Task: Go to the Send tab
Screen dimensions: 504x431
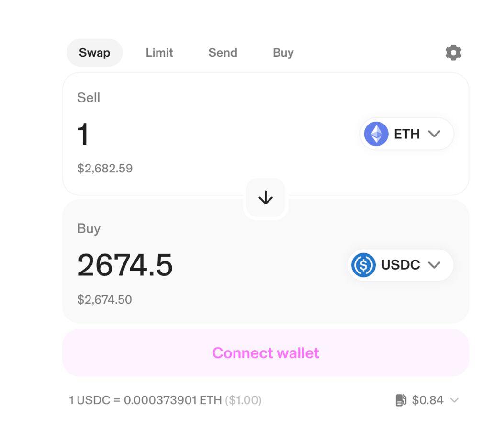Action: pyautogui.click(x=223, y=53)
